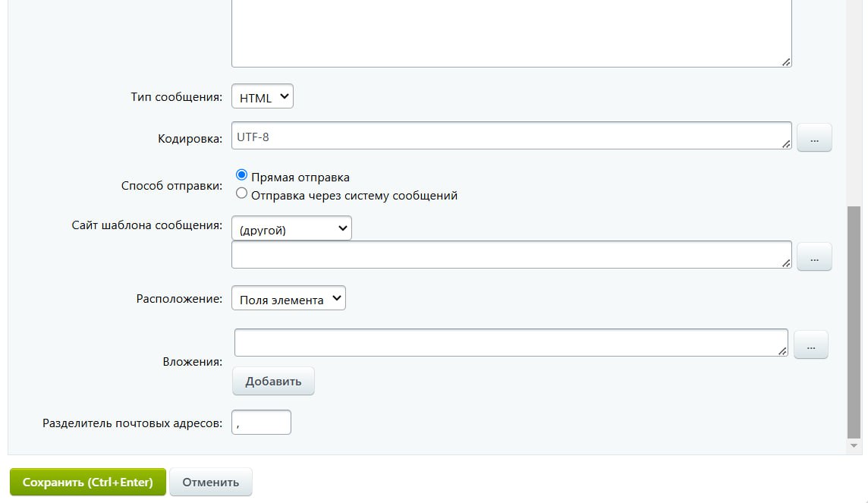
Task: Focus the Разделитель почтовых адресов field
Action: click(x=262, y=423)
